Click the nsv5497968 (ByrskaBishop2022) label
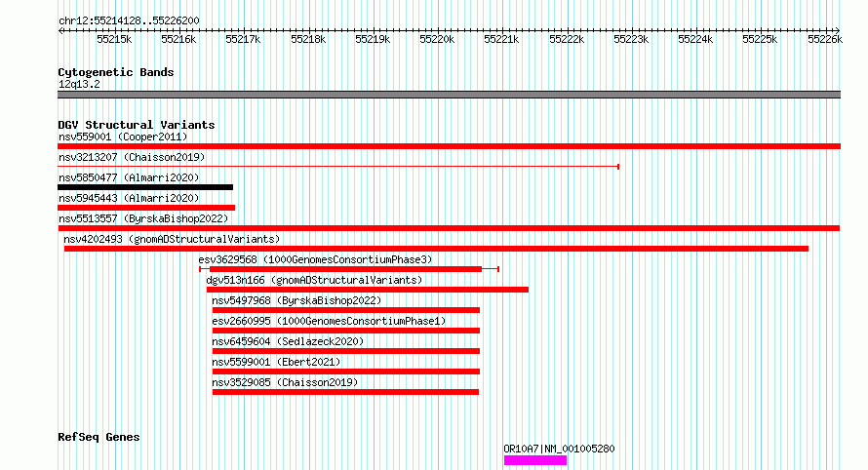The image size is (868, 470). (x=296, y=300)
